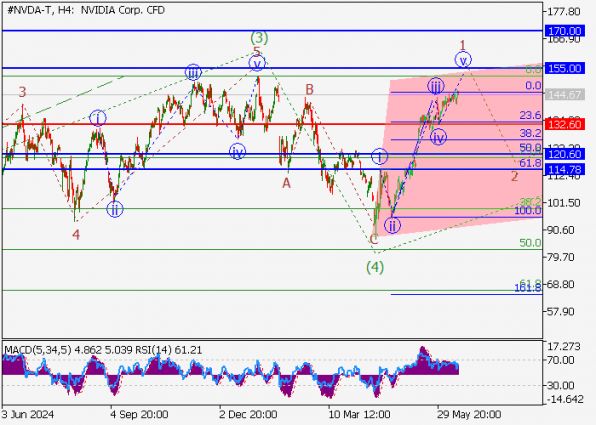Screen dimensions: 596x425
Task: Click the green 50.0 Fibonacci level label
Action: [x=530, y=243]
